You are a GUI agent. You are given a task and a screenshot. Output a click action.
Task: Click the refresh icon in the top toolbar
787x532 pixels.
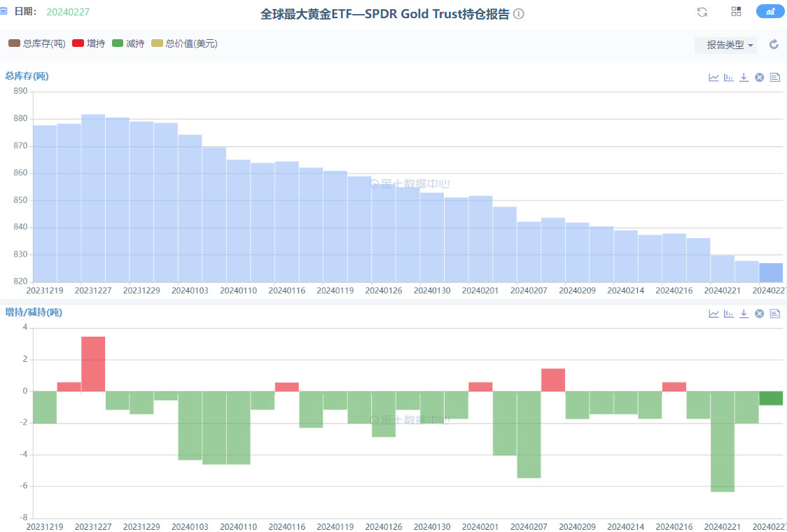[x=702, y=11]
